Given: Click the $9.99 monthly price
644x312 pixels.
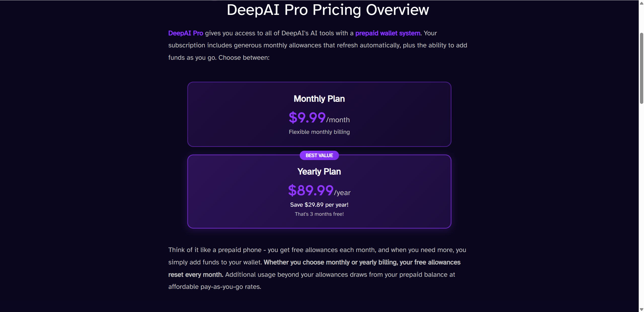Looking at the screenshot, I should click(x=307, y=118).
